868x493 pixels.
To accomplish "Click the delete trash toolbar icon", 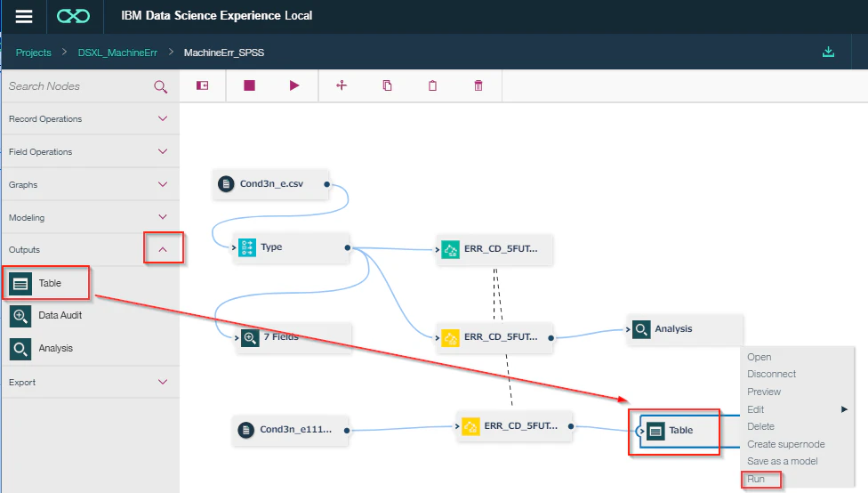I will 478,85.
